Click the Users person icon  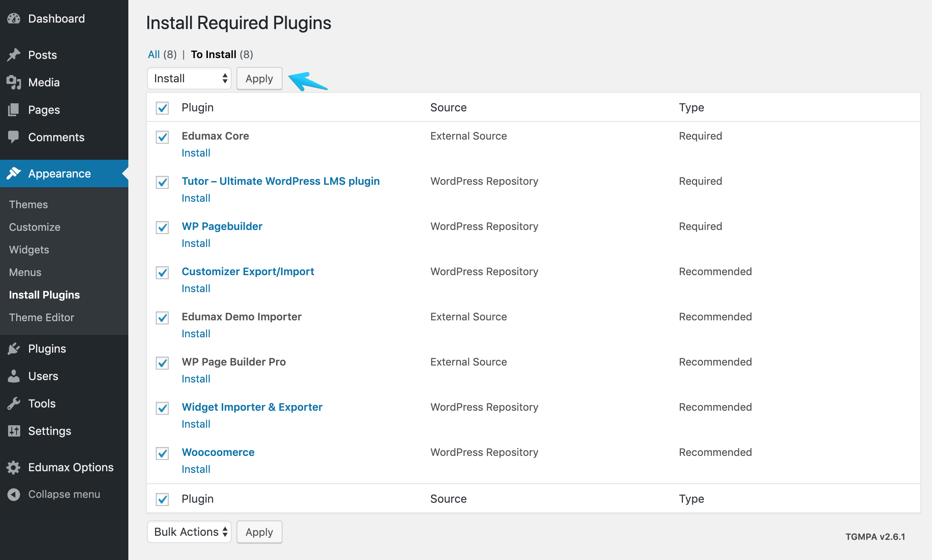click(x=14, y=376)
